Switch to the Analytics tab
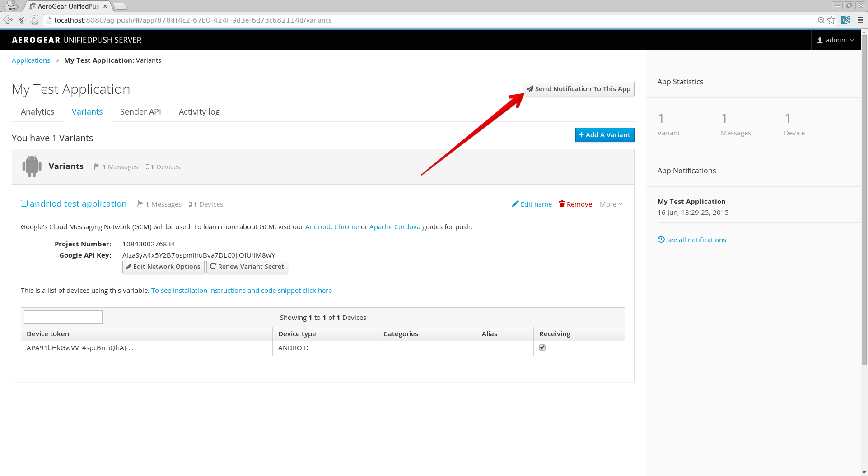 tap(37, 112)
